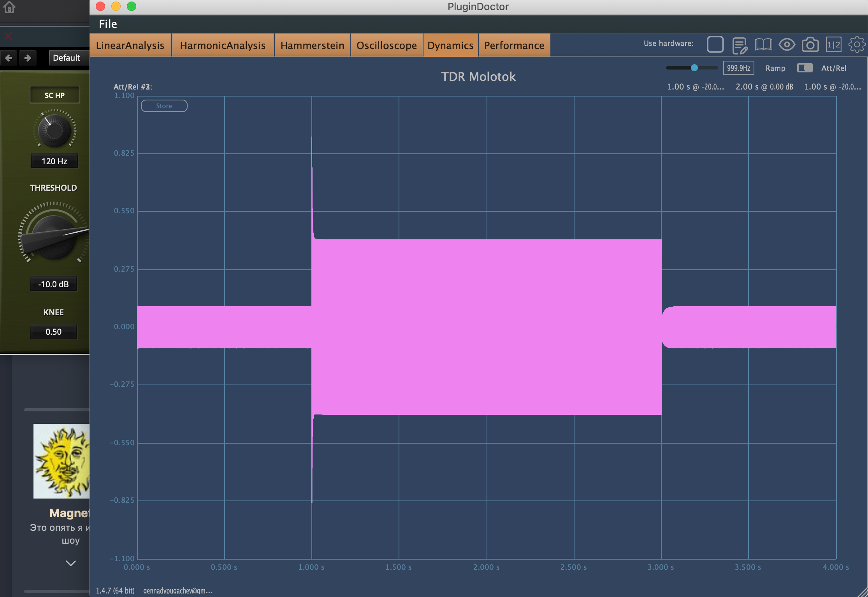
Task: Click the frequency slider handle
Action: pos(694,68)
